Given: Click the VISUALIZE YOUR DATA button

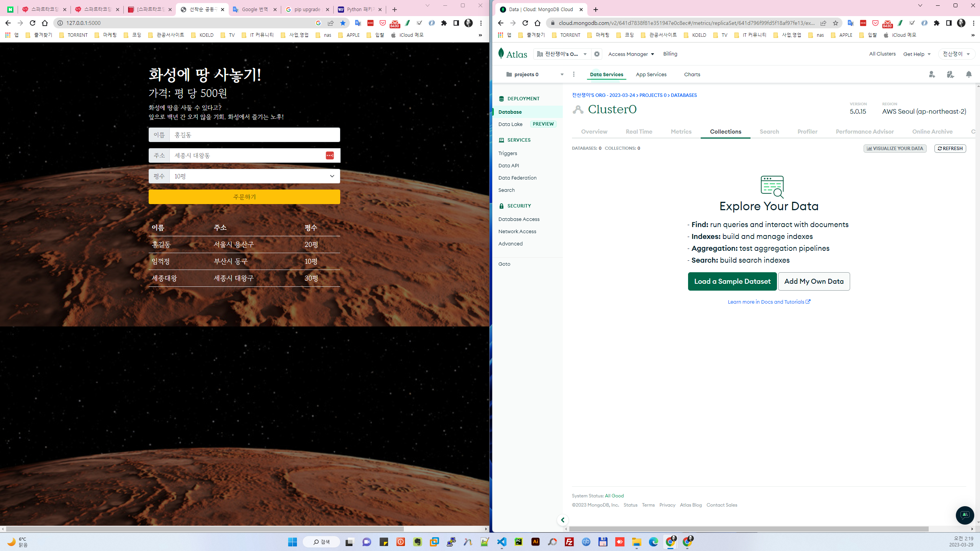Looking at the screenshot, I should pos(895,149).
